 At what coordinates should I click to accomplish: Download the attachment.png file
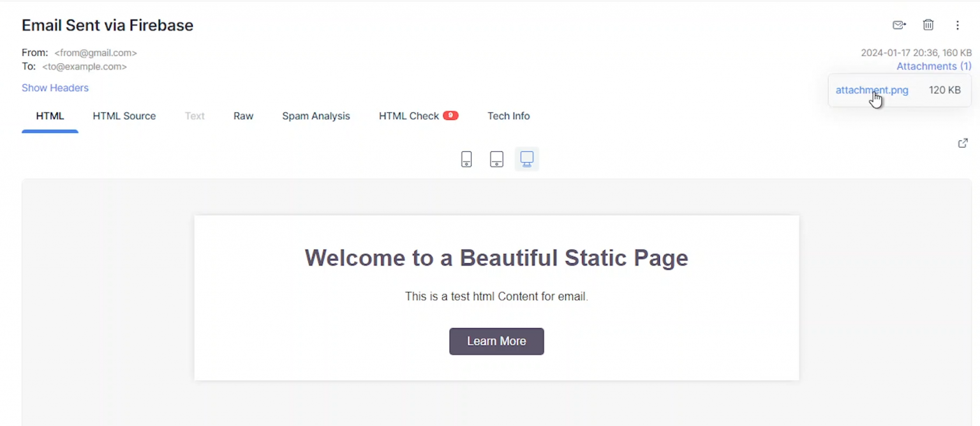tap(872, 90)
